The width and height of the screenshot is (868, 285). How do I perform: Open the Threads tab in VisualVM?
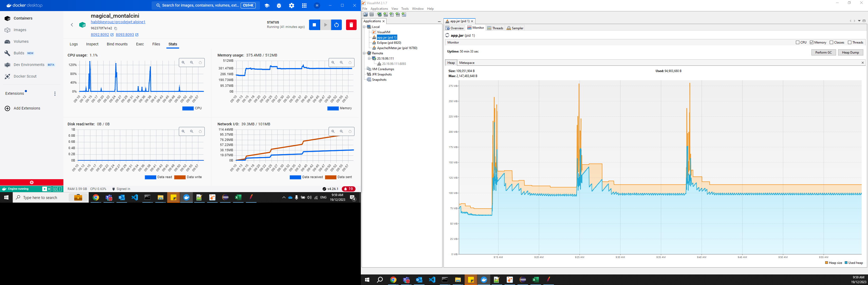tap(495, 28)
